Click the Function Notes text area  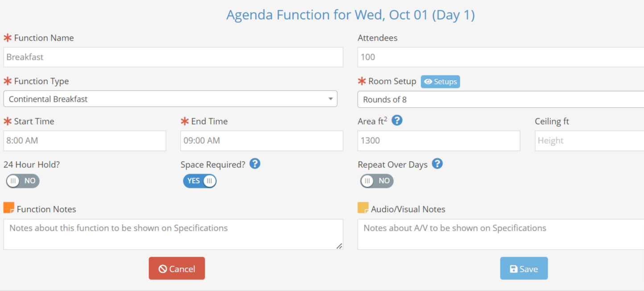click(x=173, y=234)
